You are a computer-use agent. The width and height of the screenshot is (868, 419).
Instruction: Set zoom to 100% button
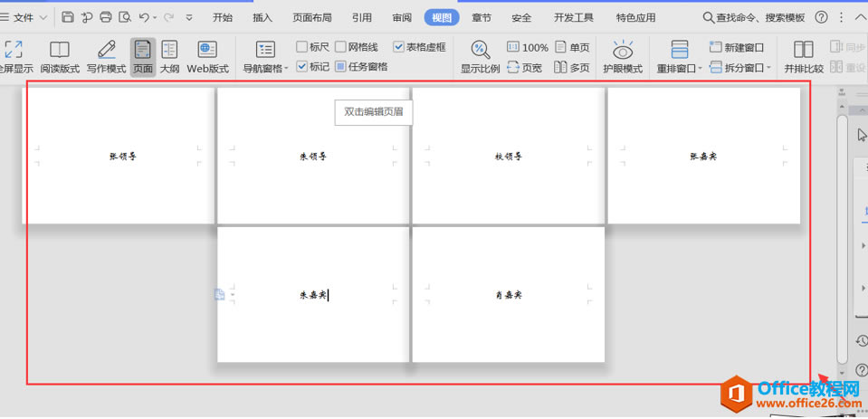[528, 48]
